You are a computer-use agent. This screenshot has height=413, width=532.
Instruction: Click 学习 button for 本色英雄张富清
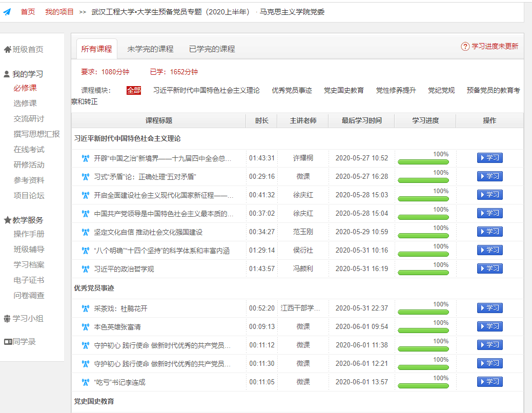pos(489,326)
